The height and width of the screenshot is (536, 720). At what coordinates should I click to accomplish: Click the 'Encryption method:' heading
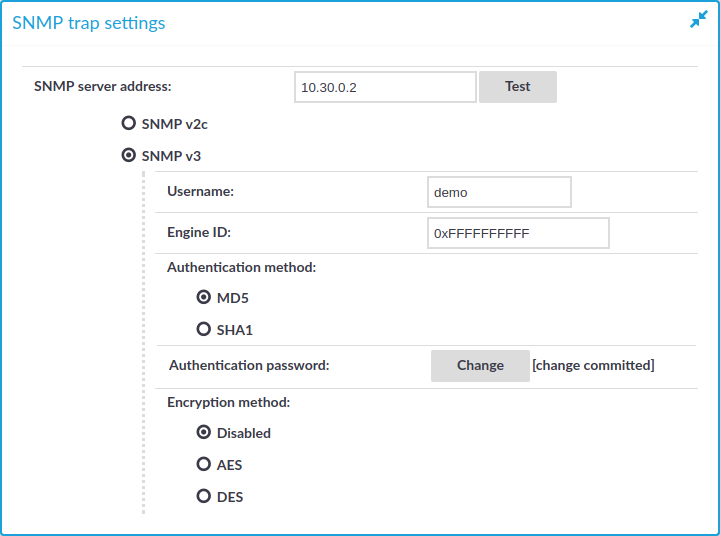(228, 402)
